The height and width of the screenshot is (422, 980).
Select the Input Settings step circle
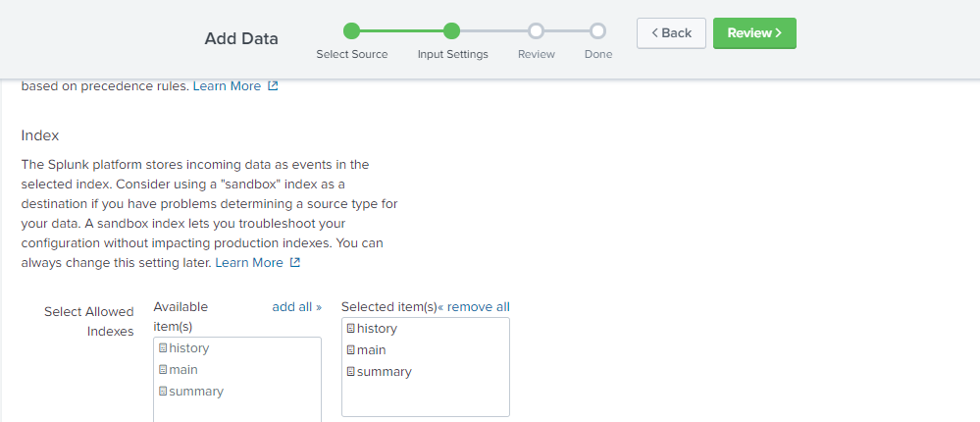451,31
